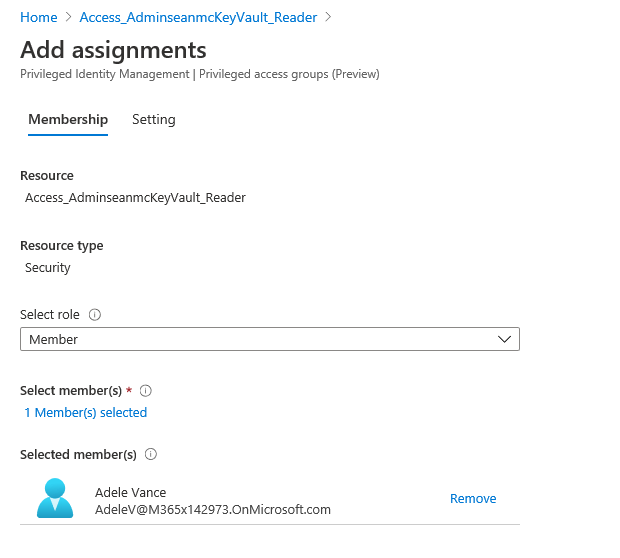This screenshot has height=558, width=620.
Task: Select the Adele Vance member name
Action: (130, 492)
